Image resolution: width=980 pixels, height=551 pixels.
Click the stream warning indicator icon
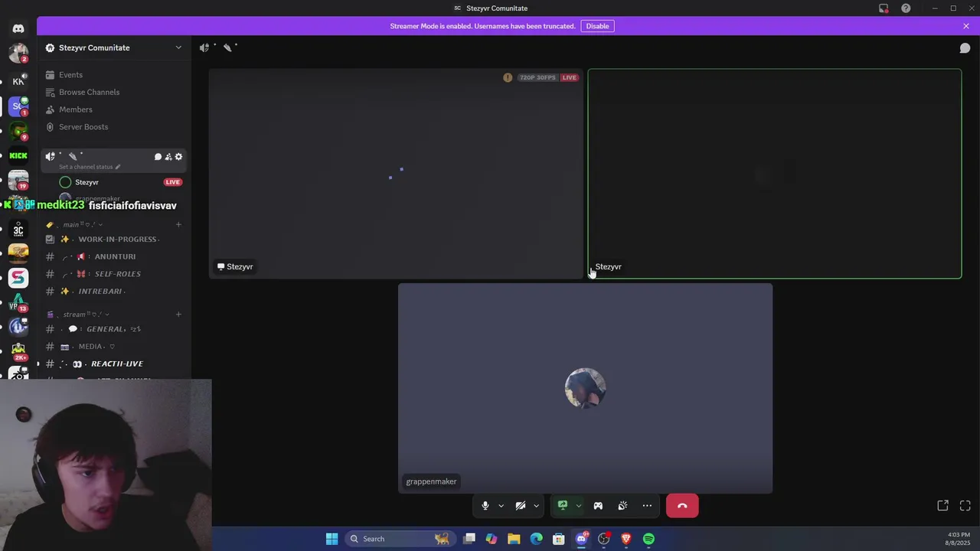508,77
